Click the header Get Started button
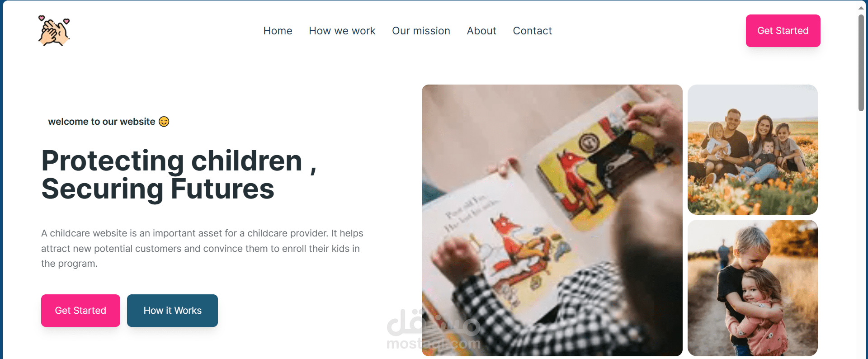 (783, 31)
